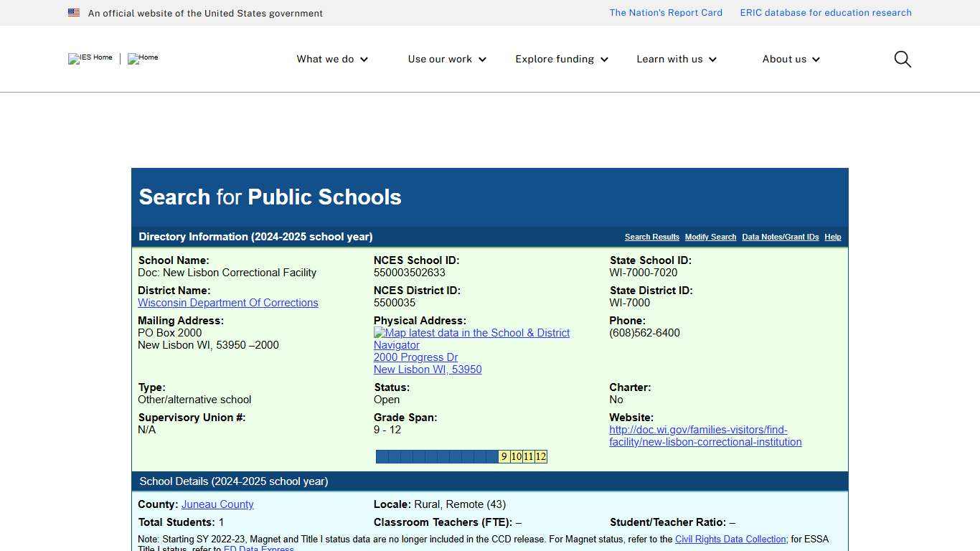Open the Use our work menu
The image size is (980, 551).
(446, 59)
